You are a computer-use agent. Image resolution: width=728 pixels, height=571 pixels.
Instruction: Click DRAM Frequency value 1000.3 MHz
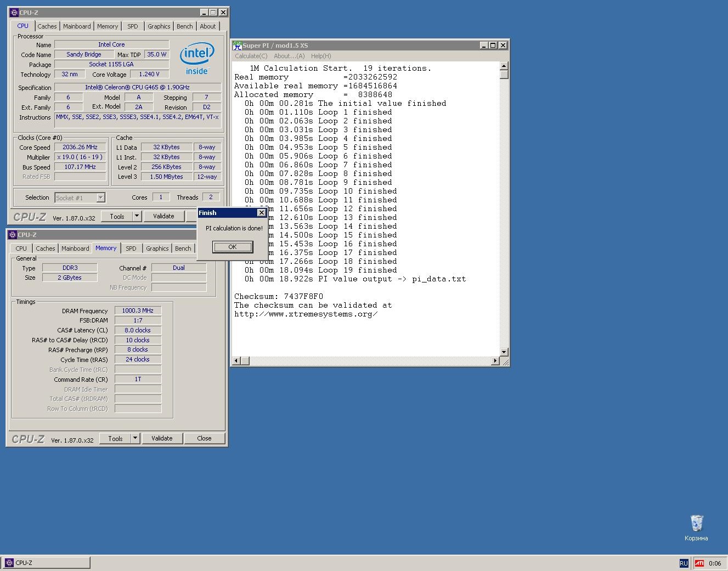coord(138,310)
